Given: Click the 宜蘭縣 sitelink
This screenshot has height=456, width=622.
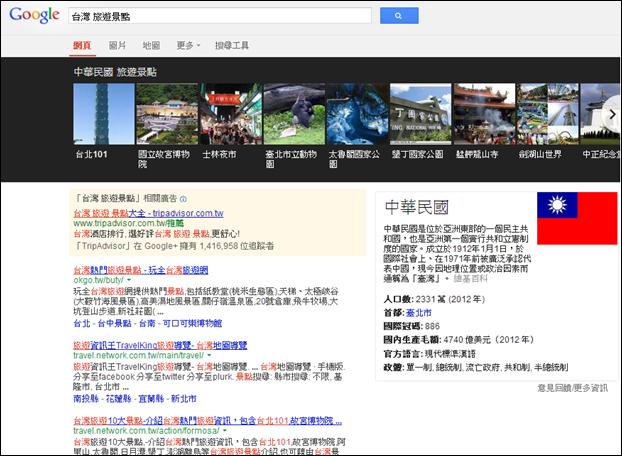Looking at the screenshot, I should pyautogui.click(x=151, y=399).
